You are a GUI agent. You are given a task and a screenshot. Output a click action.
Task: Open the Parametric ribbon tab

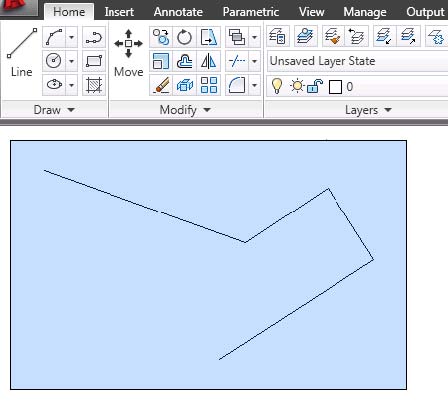(x=251, y=12)
